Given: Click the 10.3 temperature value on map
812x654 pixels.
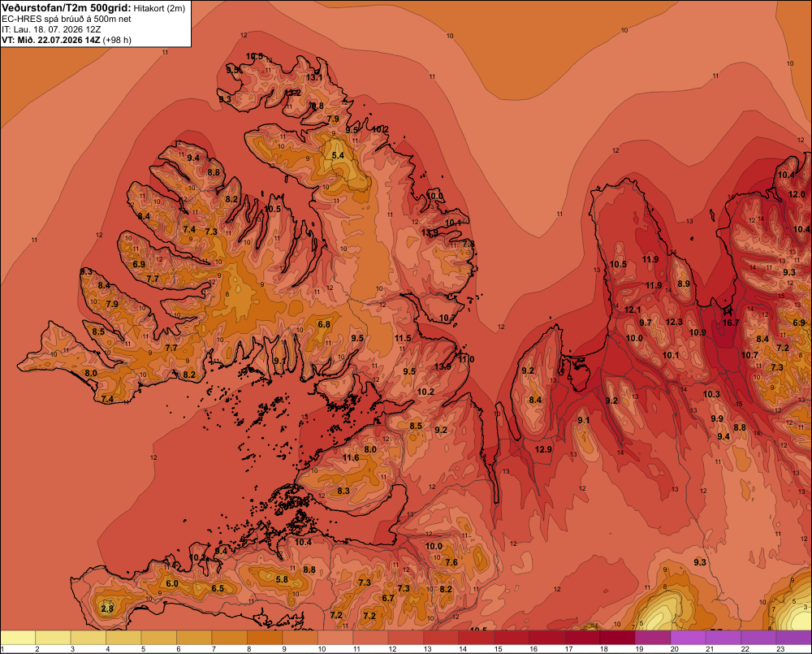Looking at the screenshot, I should tap(711, 394).
